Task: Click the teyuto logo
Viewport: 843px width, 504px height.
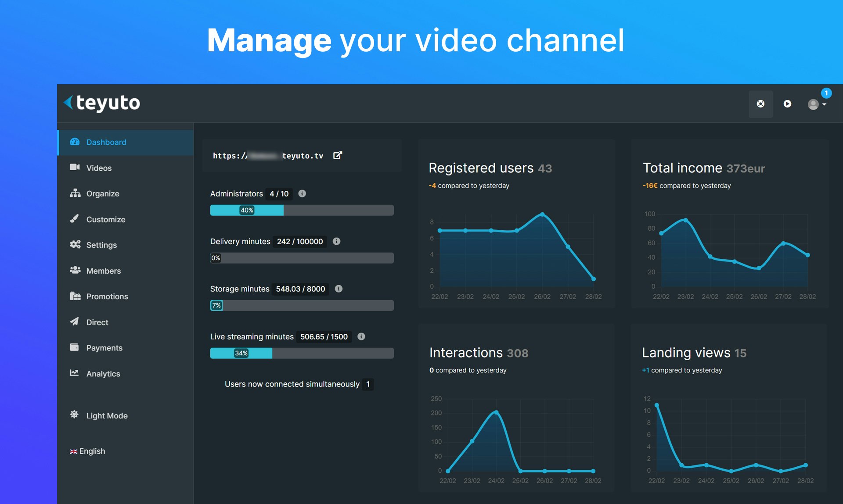Action: pos(102,103)
